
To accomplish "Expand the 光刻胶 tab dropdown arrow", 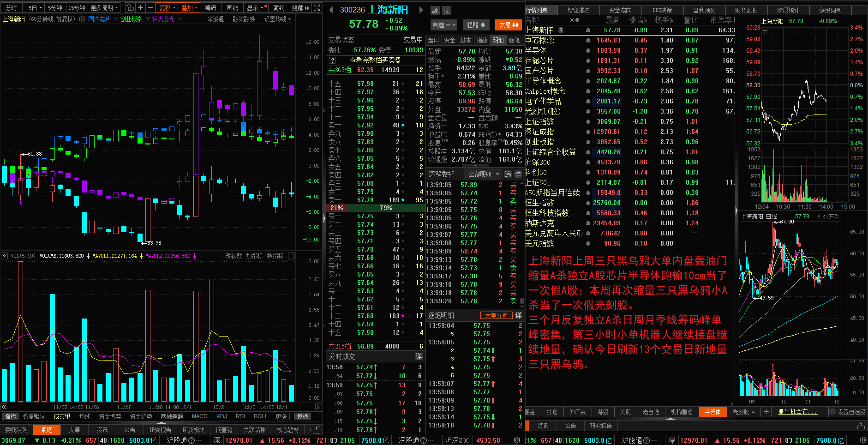I will pos(753,412).
